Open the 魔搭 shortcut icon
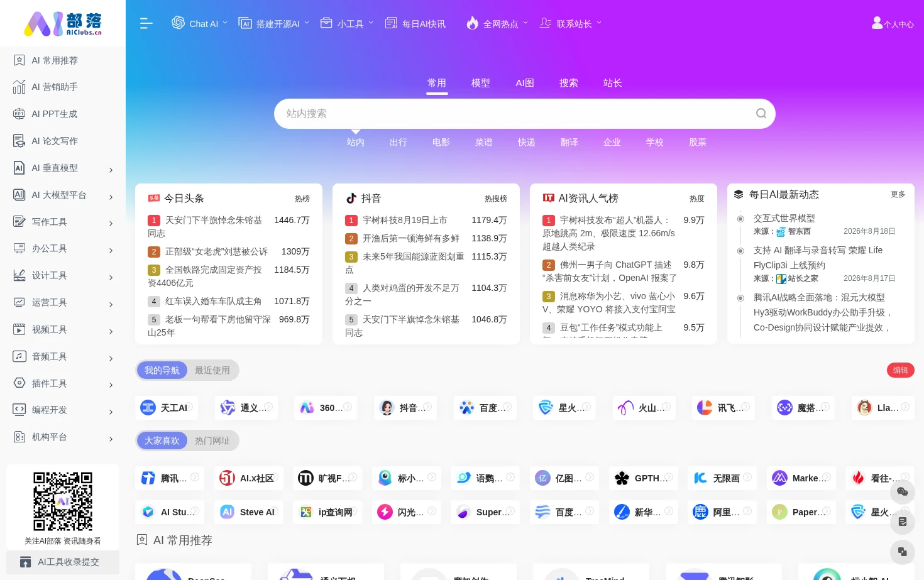Screen dimensions: 924x580 pos(784,408)
